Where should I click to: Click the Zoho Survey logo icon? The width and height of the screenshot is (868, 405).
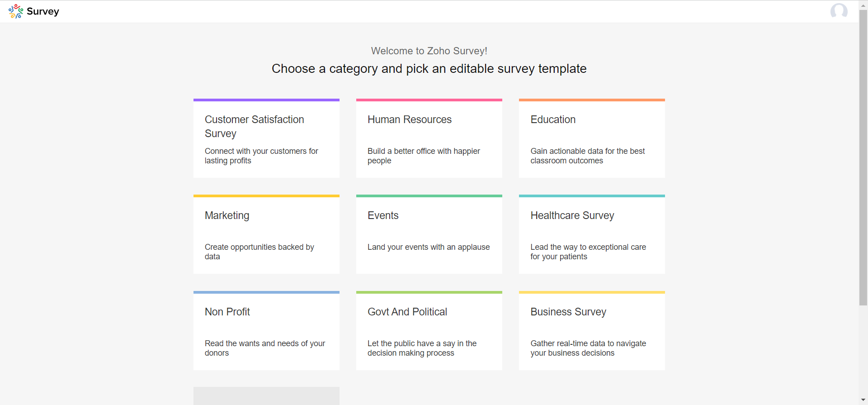pyautogui.click(x=16, y=11)
